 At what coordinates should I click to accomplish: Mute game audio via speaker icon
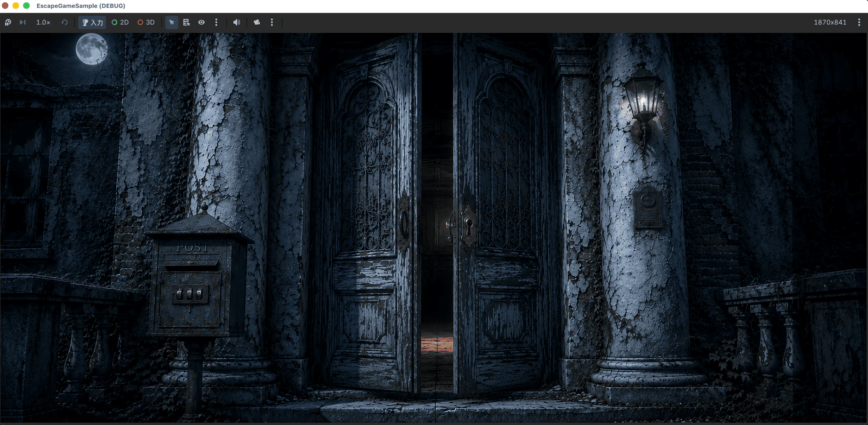tap(237, 22)
